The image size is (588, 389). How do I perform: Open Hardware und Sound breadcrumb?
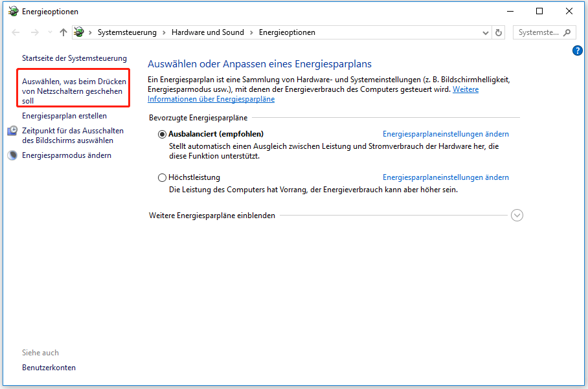208,32
